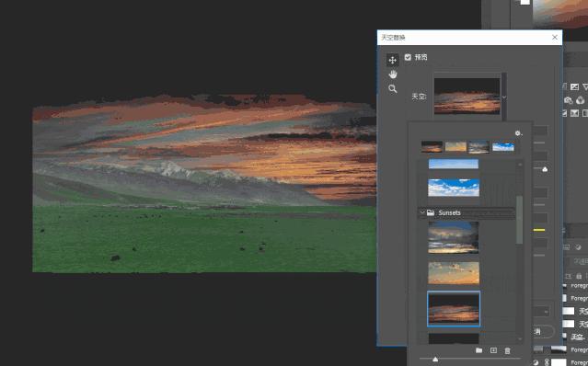The width and height of the screenshot is (588, 366).
Task: Click the sky list scroll-down arrow
Action: 520,339
